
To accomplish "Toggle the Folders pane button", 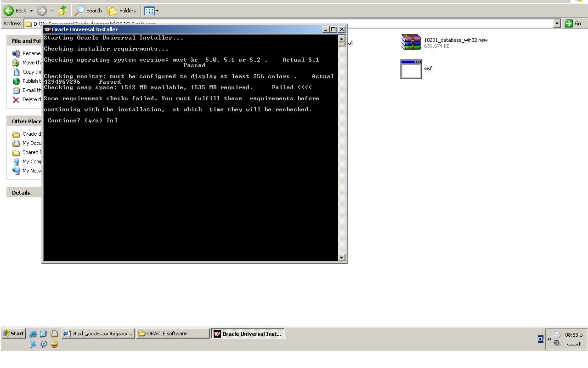I will click(122, 11).
